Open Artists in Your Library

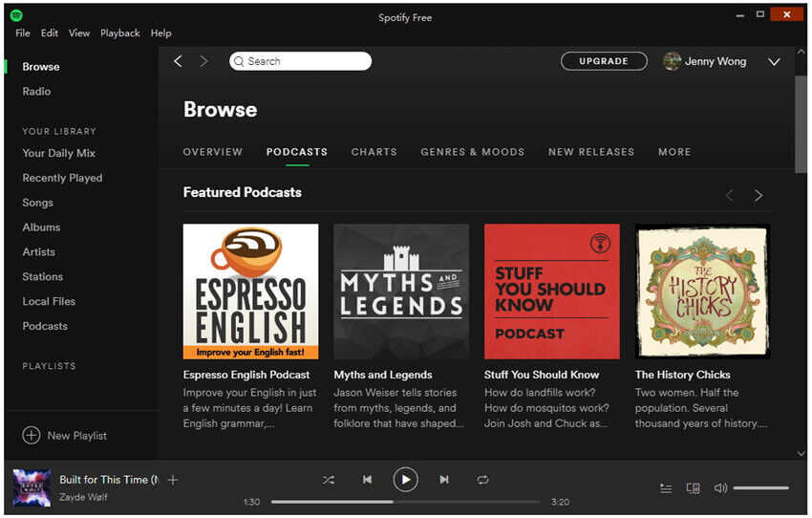click(x=38, y=251)
